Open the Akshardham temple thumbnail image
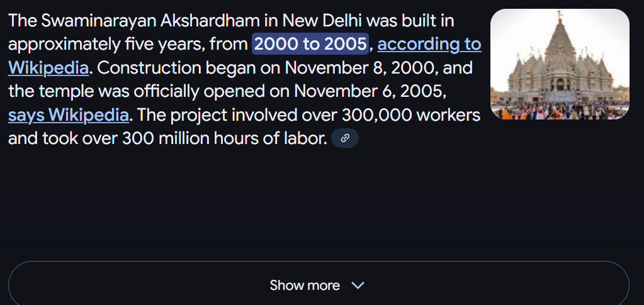The height and width of the screenshot is (305, 644). (x=560, y=64)
